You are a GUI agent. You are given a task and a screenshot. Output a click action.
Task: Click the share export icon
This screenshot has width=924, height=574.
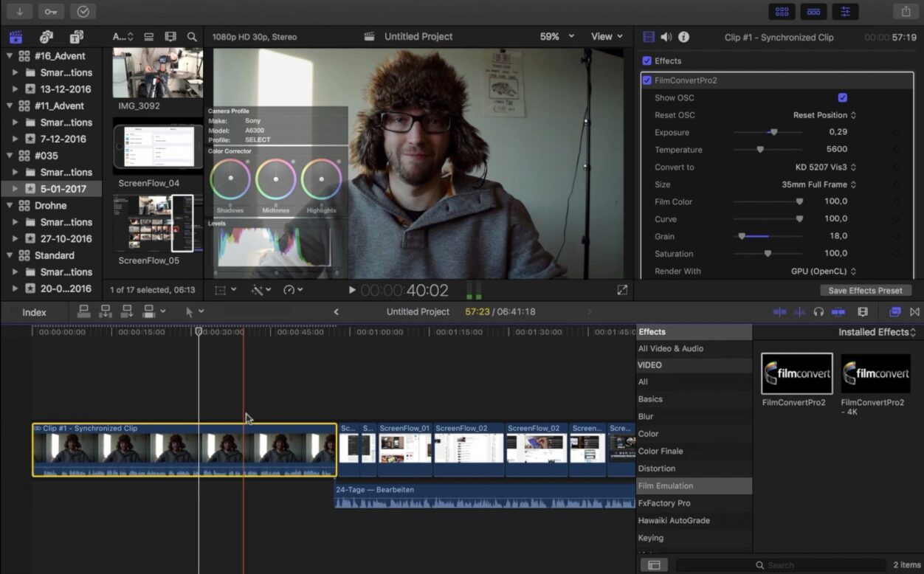(906, 11)
